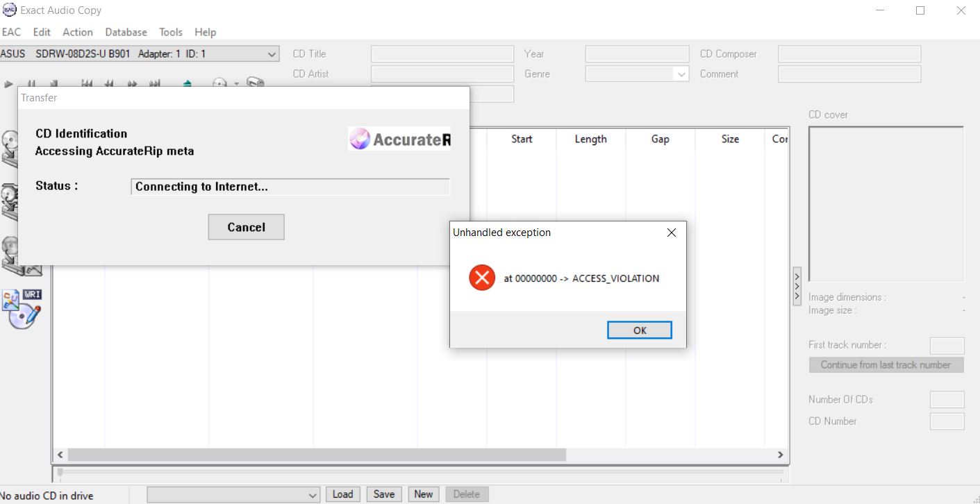Image resolution: width=980 pixels, height=504 pixels.
Task: Click the playback position slider handle
Action: coord(60,473)
